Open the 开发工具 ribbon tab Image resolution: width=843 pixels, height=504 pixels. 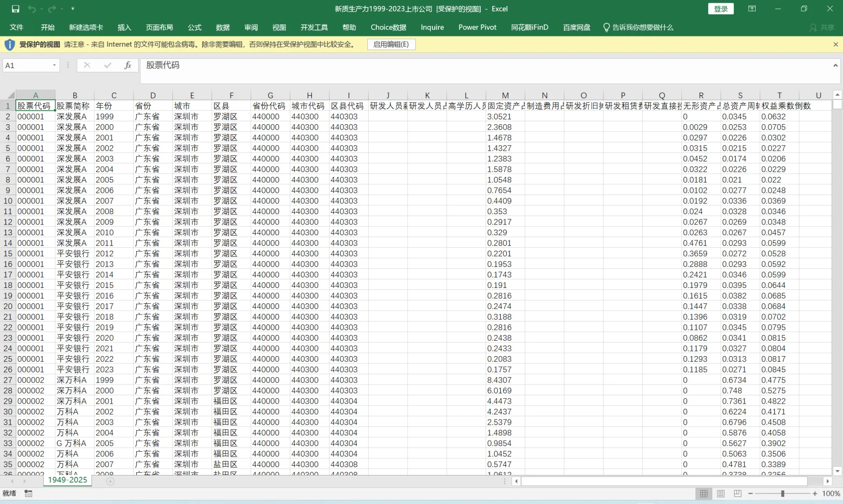(314, 27)
